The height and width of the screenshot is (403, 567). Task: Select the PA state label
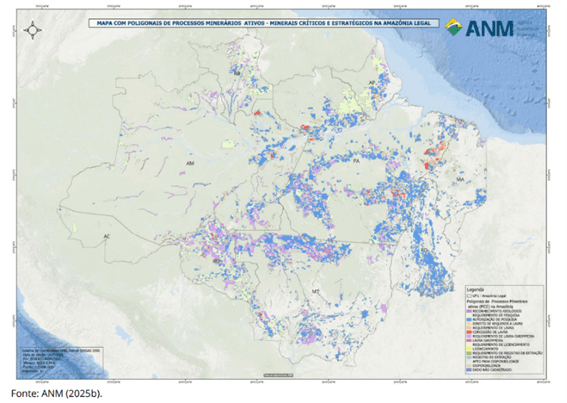(356, 161)
